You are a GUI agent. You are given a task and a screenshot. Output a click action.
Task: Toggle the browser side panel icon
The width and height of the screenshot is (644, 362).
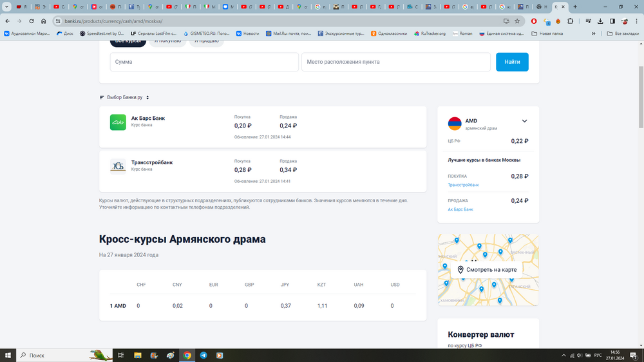pyautogui.click(x=612, y=21)
